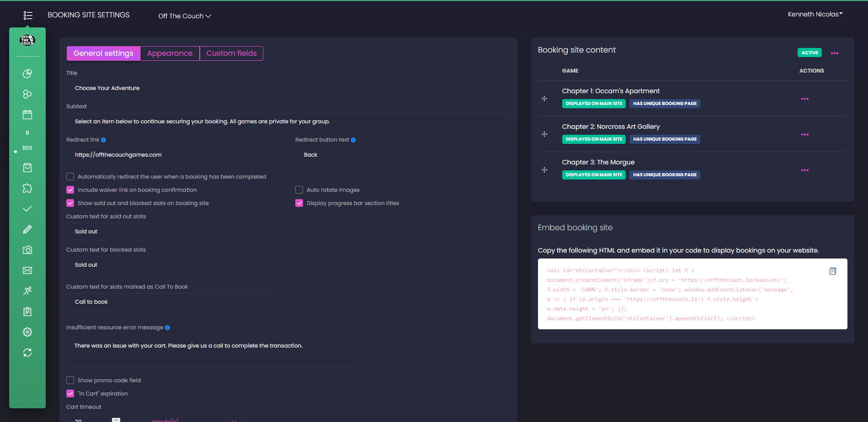Grab move handle for Chapter 1: Occam's Apartment
The height and width of the screenshot is (422, 868).
click(x=544, y=99)
